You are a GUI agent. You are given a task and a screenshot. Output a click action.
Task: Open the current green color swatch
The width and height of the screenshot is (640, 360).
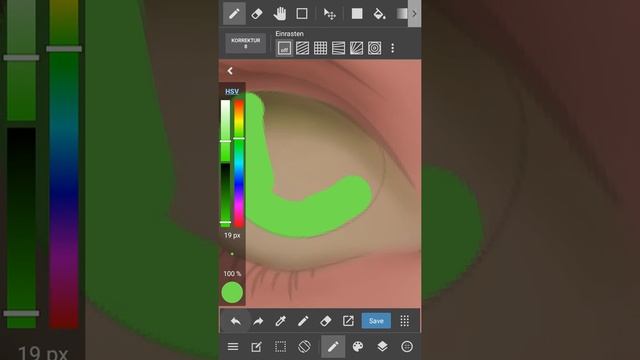(x=232, y=293)
